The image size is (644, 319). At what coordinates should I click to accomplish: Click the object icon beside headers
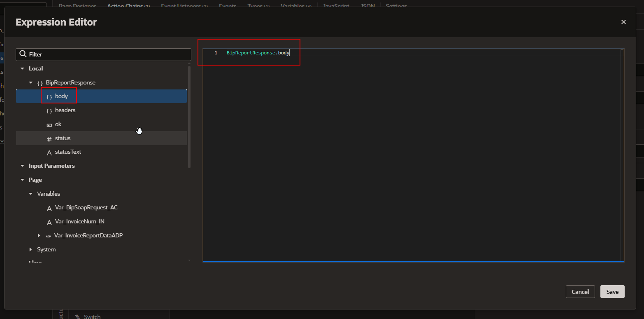(49, 111)
